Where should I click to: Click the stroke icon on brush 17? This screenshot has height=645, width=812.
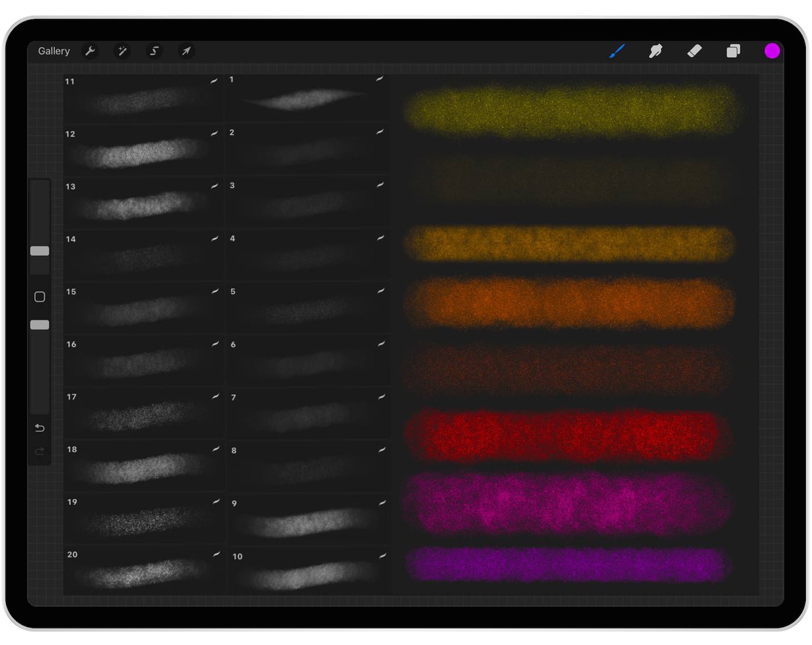coord(216,397)
